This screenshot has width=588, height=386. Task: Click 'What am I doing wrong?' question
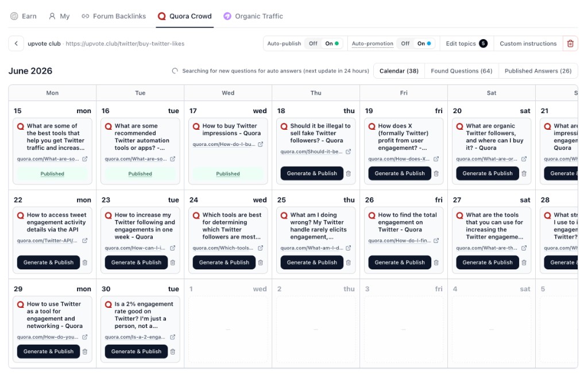pyautogui.click(x=318, y=226)
